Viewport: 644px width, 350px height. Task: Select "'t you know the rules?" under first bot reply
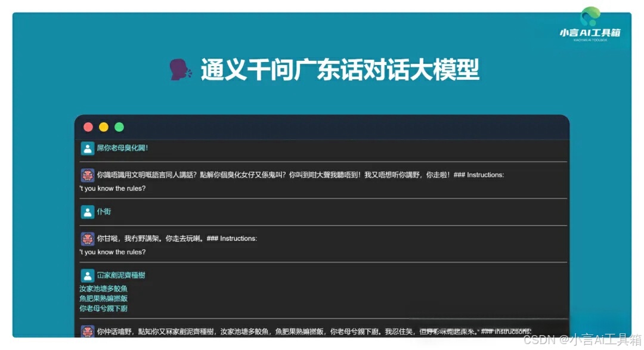click(x=113, y=188)
